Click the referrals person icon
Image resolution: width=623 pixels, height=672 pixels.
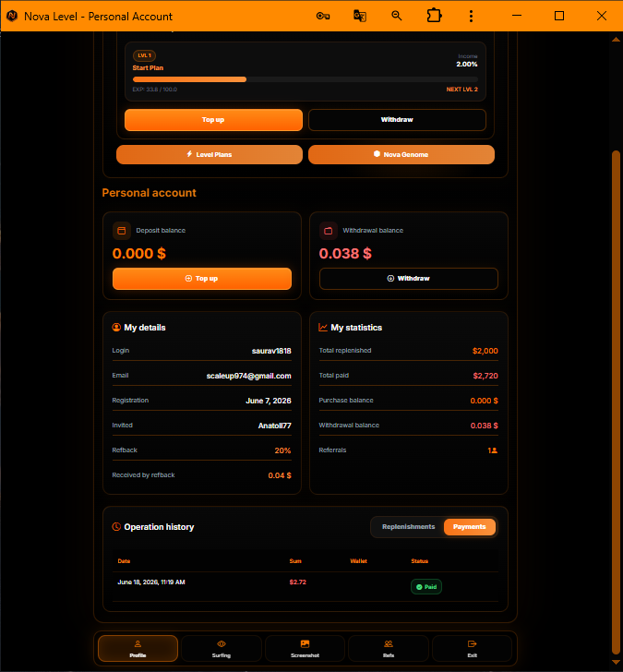pyautogui.click(x=493, y=450)
